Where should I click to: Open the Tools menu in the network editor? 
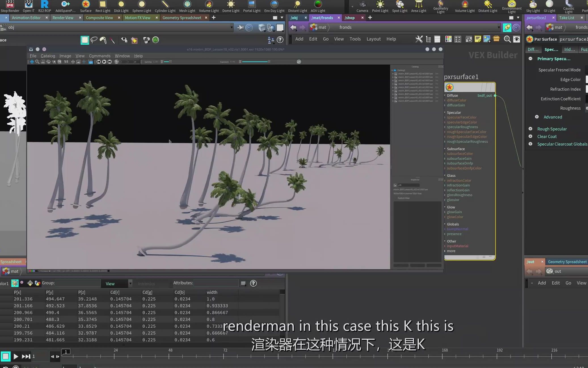coord(355,39)
